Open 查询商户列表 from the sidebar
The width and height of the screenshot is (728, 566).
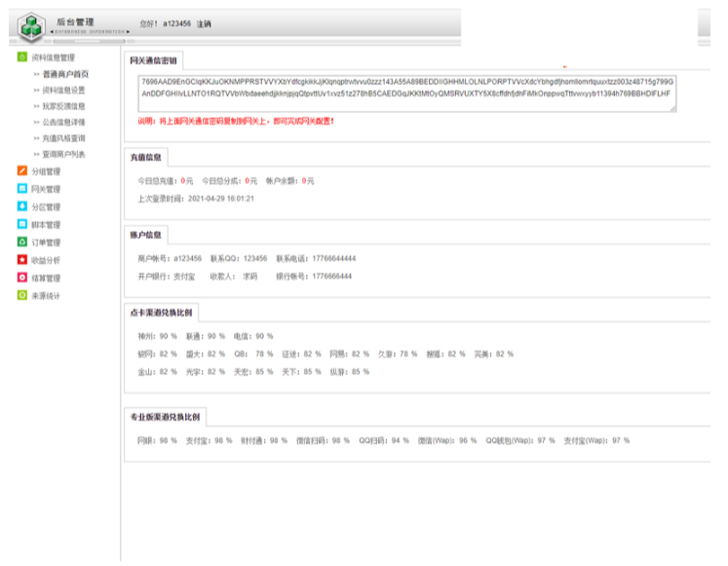[x=64, y=154]
